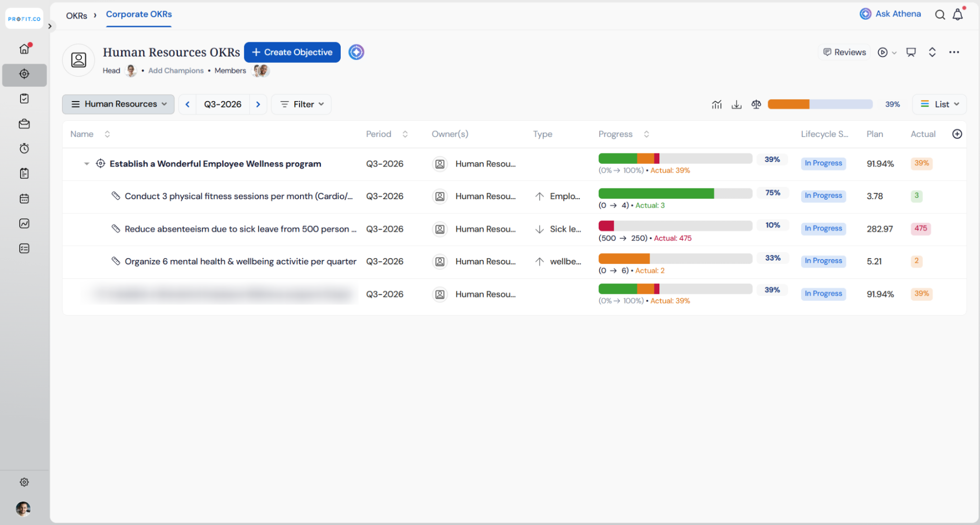Open the List view dropdown
Screen dimensions: 980x525
939,104
